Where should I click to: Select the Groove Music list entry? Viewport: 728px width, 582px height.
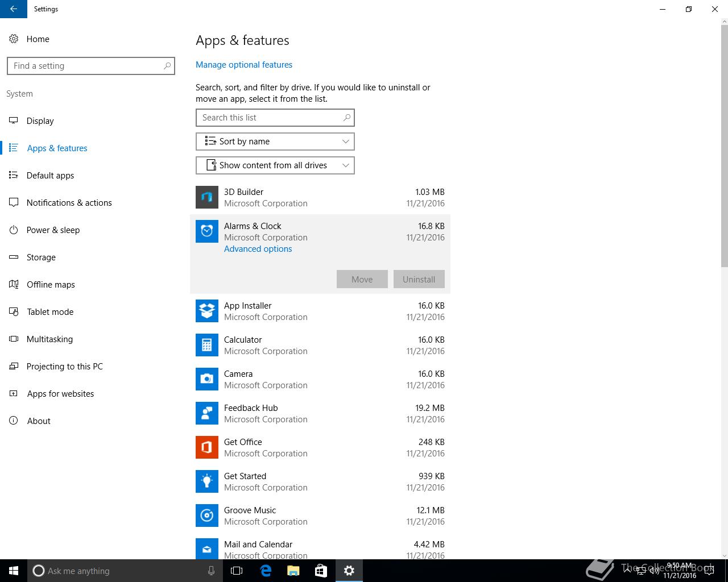click(320, 516)
